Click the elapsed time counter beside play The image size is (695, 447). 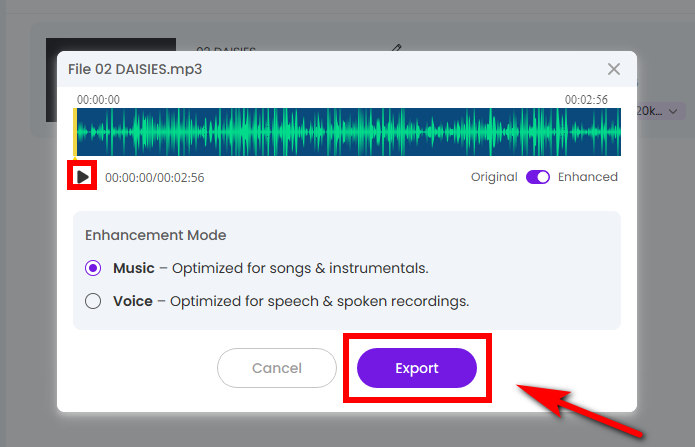[155, 178]
